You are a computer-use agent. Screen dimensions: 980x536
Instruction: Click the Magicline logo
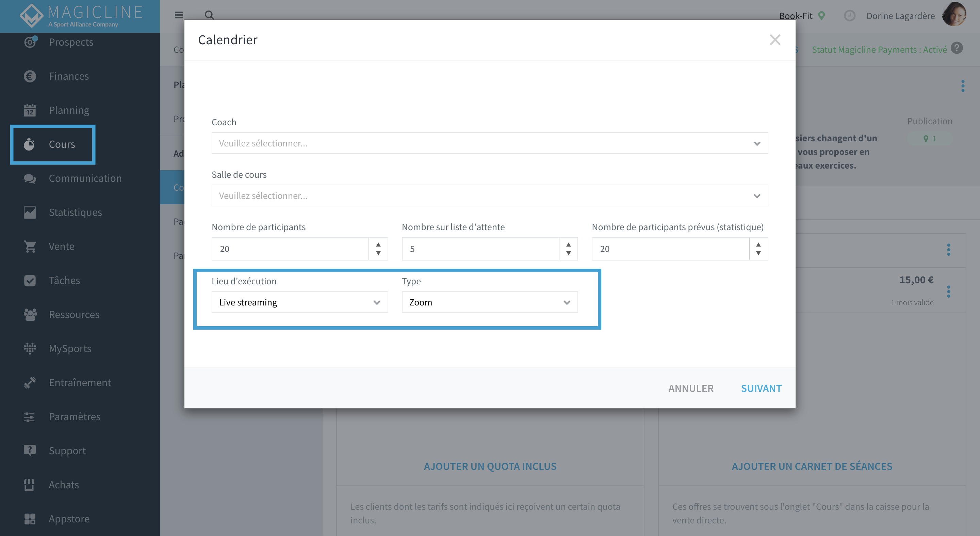coord(81,16)
